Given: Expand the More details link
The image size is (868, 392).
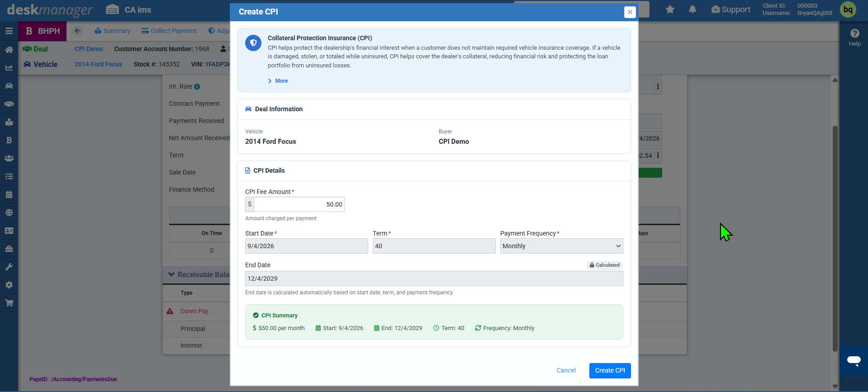Looking at the screenshot, I should coord(278,81).
